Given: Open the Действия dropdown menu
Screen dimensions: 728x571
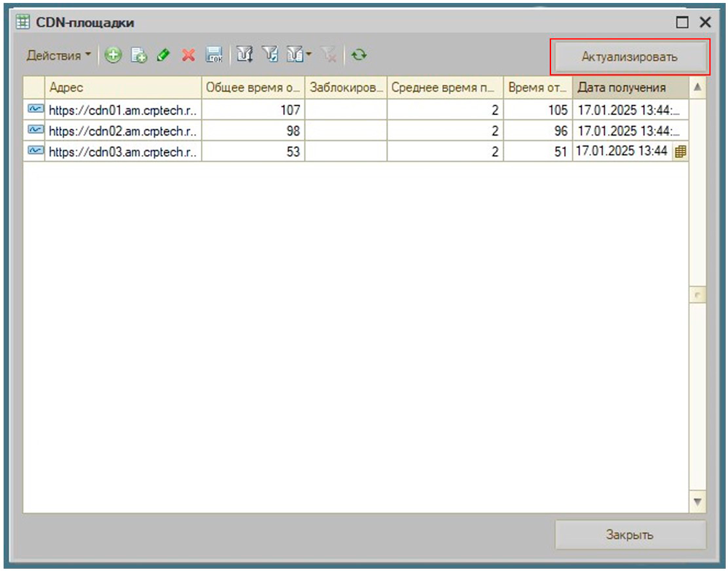Looking at the screenshot, I should 59,55.
